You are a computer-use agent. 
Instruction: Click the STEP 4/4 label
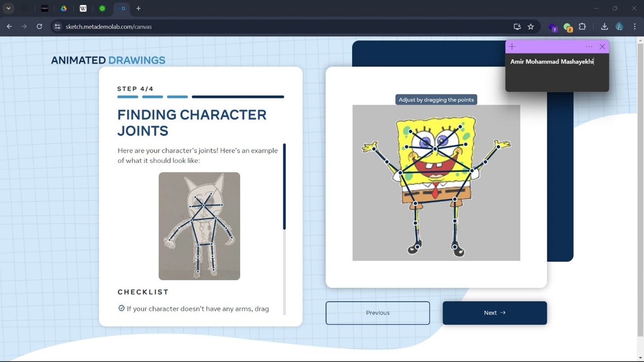[135, 89]
